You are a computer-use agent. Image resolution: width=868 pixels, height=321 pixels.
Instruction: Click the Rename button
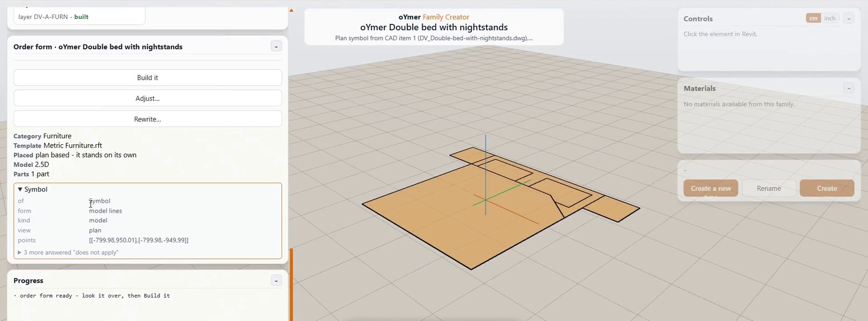[769, 188]
